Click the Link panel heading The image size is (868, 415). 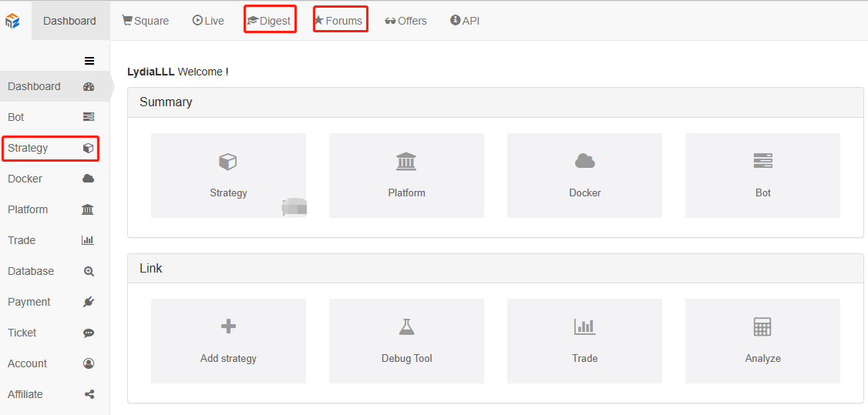pyautogui.click(x=151, y=269)
